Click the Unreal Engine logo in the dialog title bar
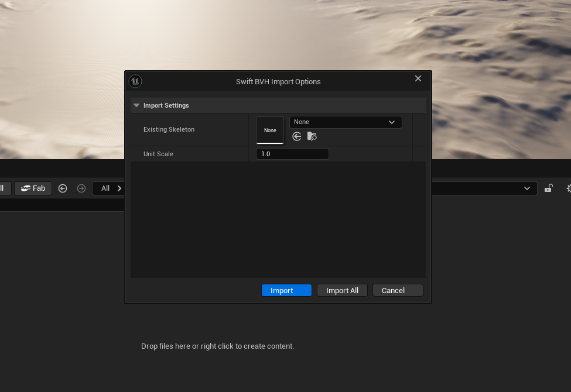This screenshot has height=392, width=571. [x=135, y=81]
